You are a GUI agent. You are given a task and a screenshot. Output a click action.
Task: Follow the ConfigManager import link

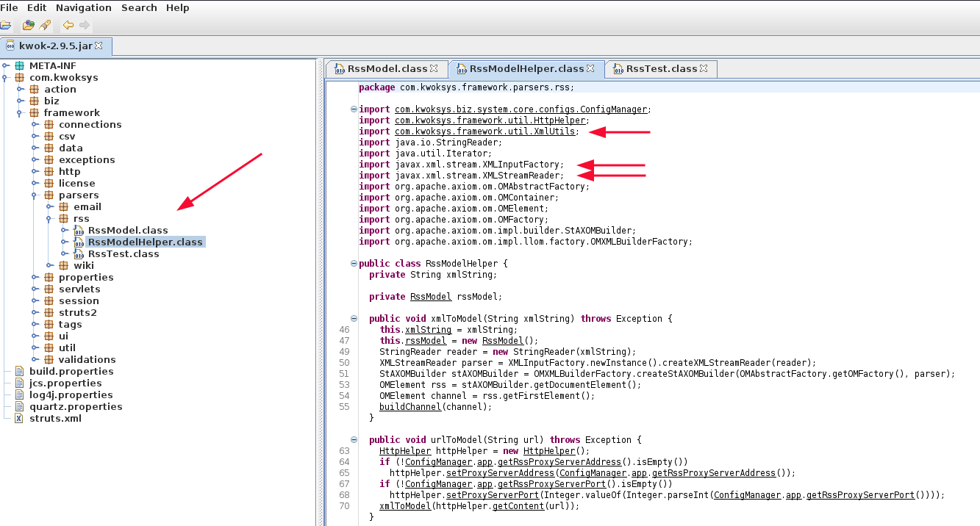tap(521, 109)
